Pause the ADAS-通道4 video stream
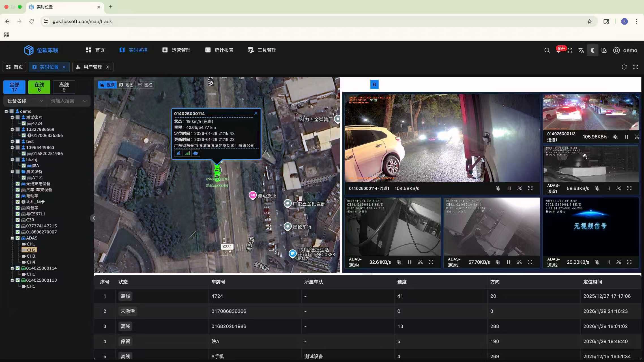The height and width of the screenshot is (362, 644). tap(409, 262)
